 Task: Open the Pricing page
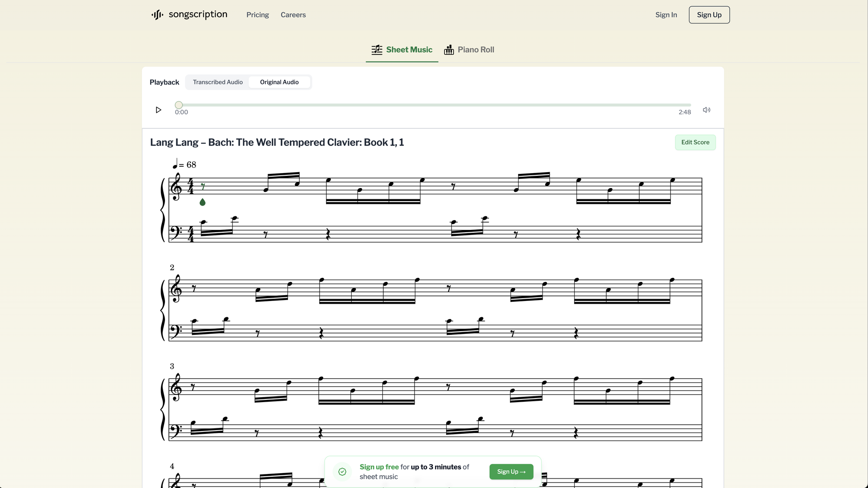click(257, 15)
